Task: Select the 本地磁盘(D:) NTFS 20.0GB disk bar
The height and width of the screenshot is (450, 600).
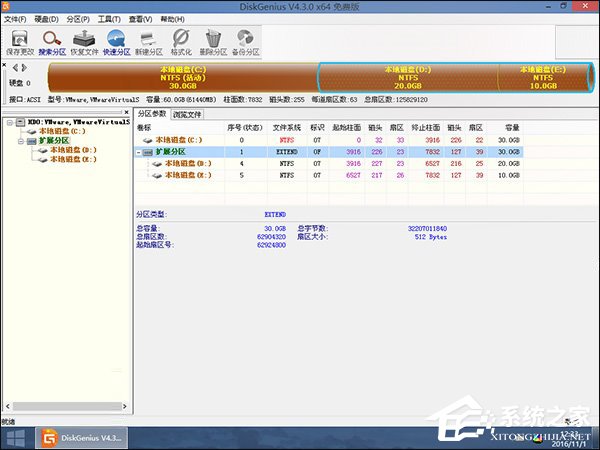Action: click(408, 78)
